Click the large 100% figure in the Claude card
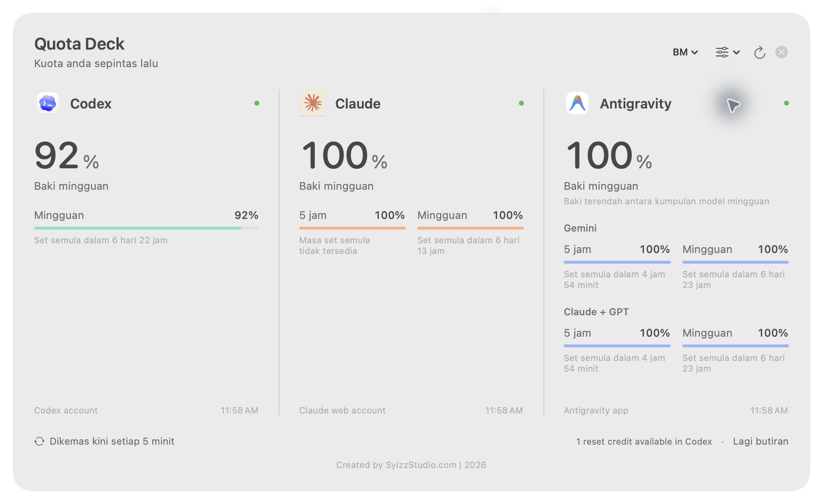Viewport: 823px width, 504px height. (344, 156)
